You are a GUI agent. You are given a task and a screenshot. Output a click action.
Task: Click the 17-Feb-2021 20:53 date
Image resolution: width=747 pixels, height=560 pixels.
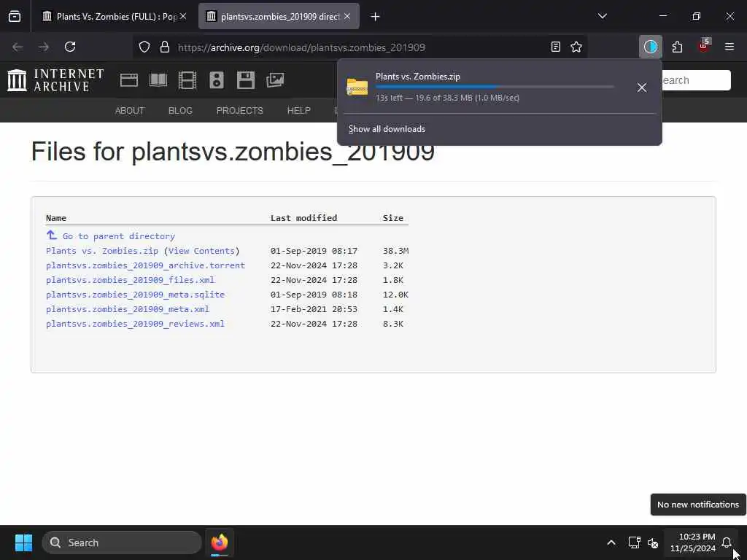[314, 309]
